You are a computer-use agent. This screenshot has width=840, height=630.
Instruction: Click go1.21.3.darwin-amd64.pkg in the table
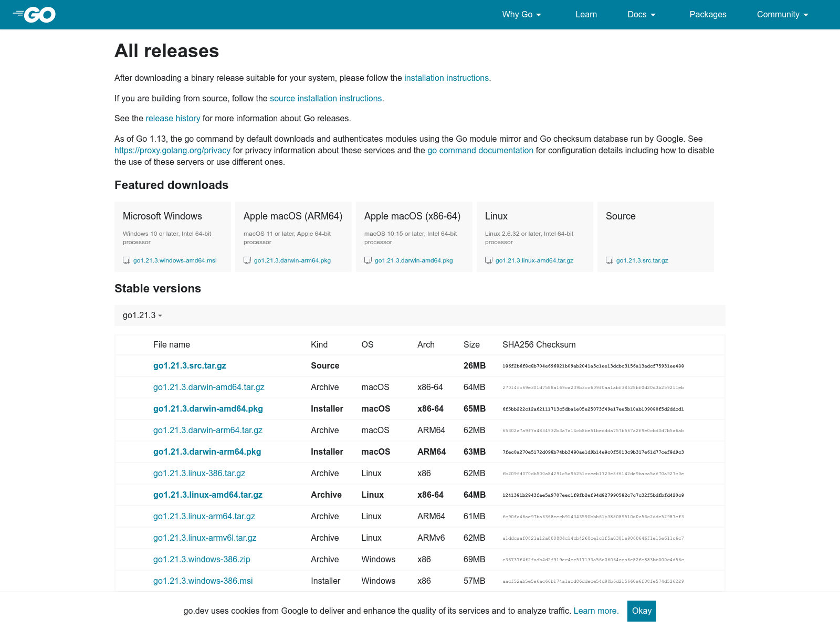tap(208, 409)
